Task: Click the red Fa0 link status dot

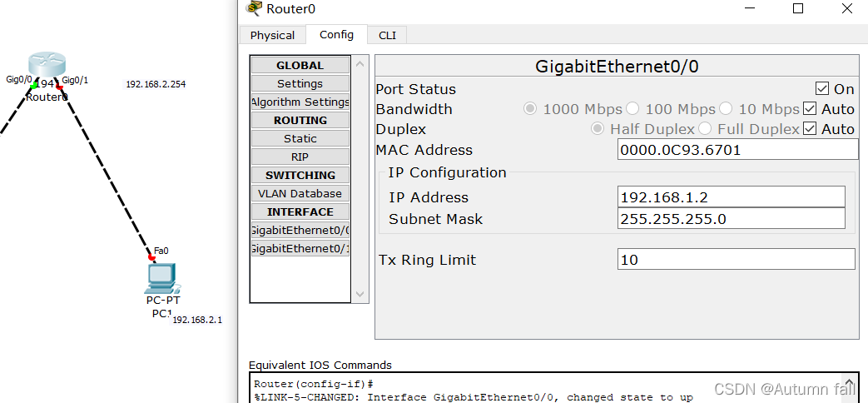Action: click(x=151, y=257)
